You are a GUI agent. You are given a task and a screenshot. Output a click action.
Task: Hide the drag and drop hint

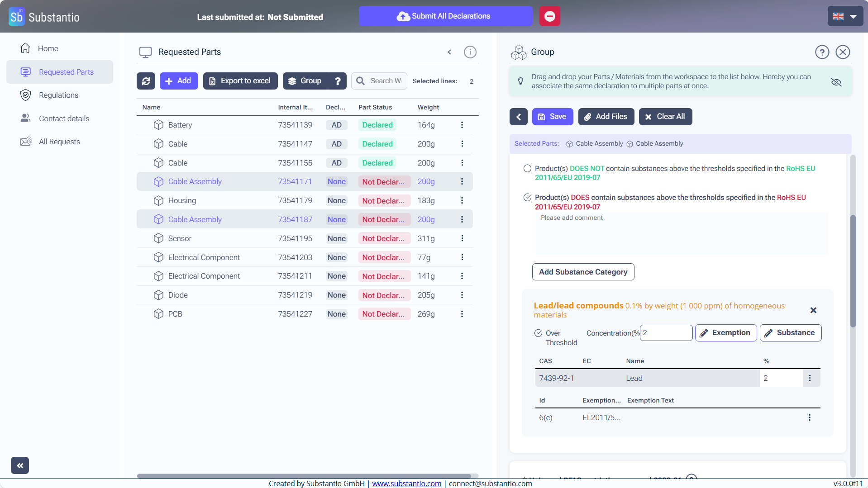[x=836, y=82]
